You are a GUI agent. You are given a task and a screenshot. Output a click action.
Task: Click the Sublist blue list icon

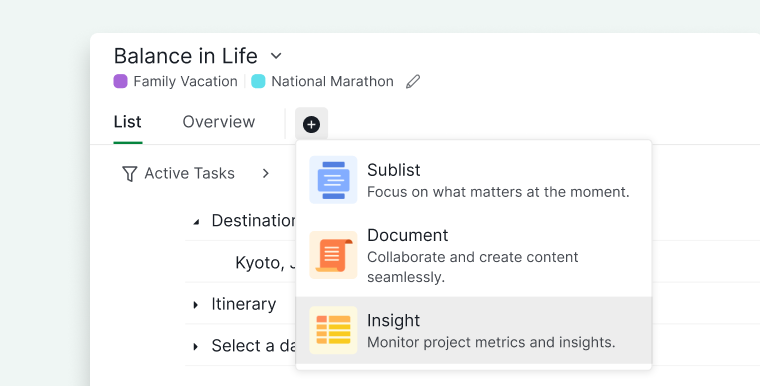pos(333,180)
